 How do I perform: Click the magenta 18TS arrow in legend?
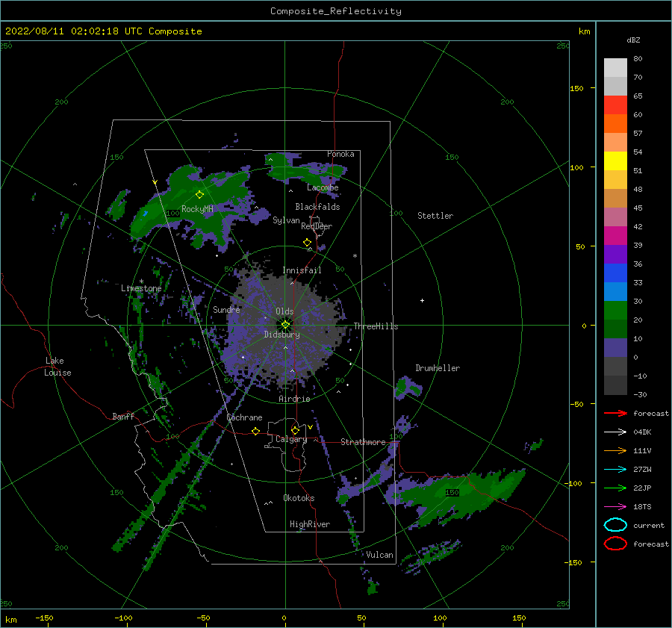[x=615, y=507]
